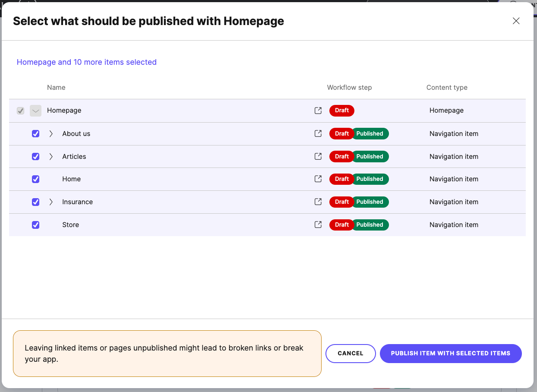Click the Draft badge for Homepage
Image resolution: width=537 pixels, height=392 pixels.
341,111
